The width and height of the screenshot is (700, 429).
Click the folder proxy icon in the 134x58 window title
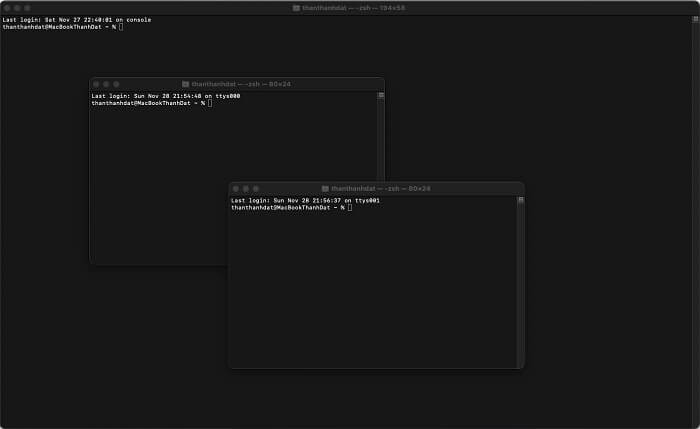coord(296,8)
